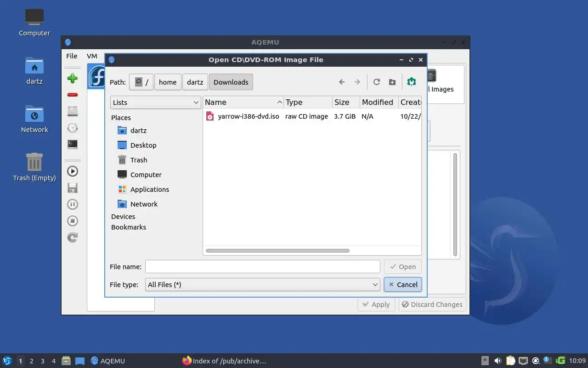Sort by the Type column header
The image size is (588, 368).
(308, 102)
